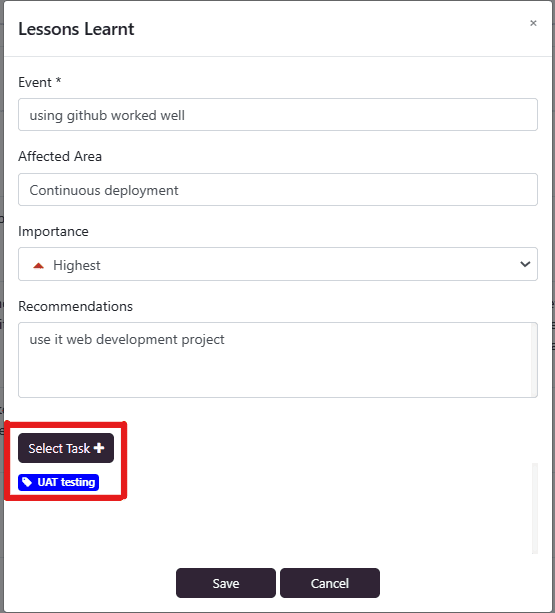Click the tag icon beside UAT testing
Image resolution: width=555 pixels, height=613 pixels.
(27, 482)
